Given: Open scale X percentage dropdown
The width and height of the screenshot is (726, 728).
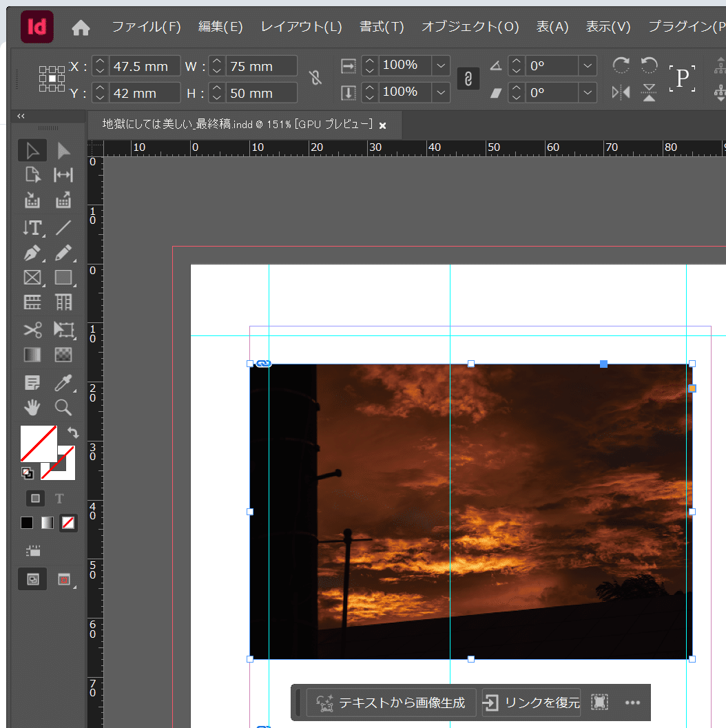Looking at the screenshot, I should pos(441,65).
